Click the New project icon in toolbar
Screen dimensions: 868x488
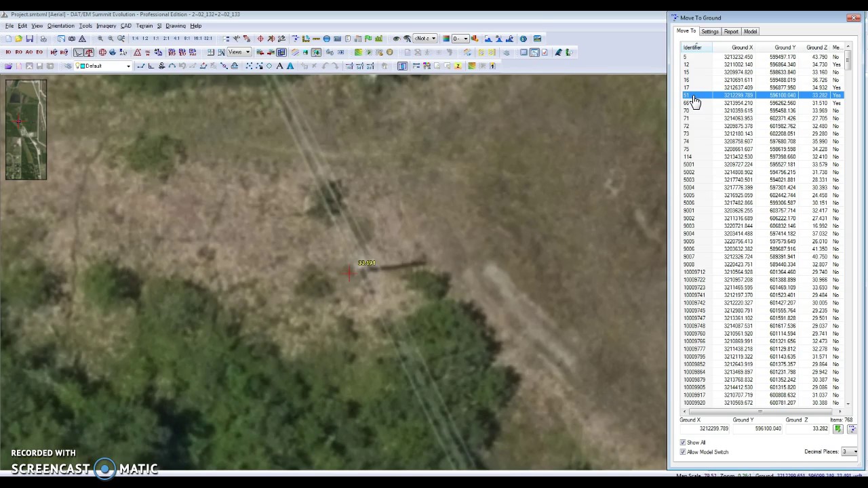8,39
